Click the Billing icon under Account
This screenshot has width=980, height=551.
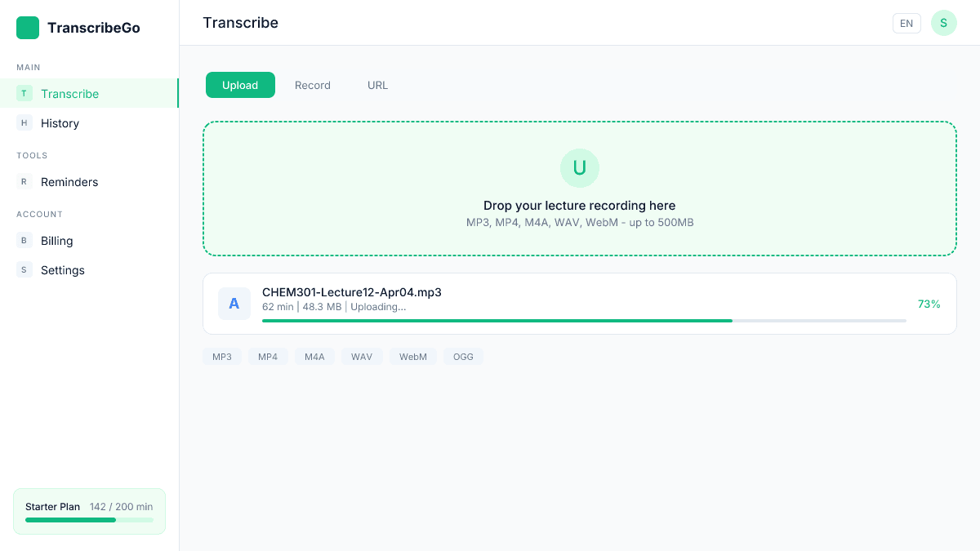pyautogui.click(x=24, y=241)
